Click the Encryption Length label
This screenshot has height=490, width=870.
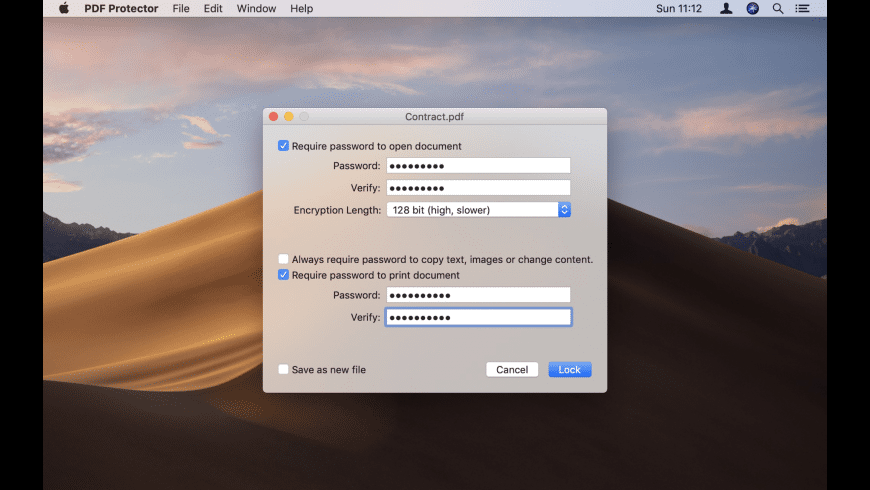[337, 210]
